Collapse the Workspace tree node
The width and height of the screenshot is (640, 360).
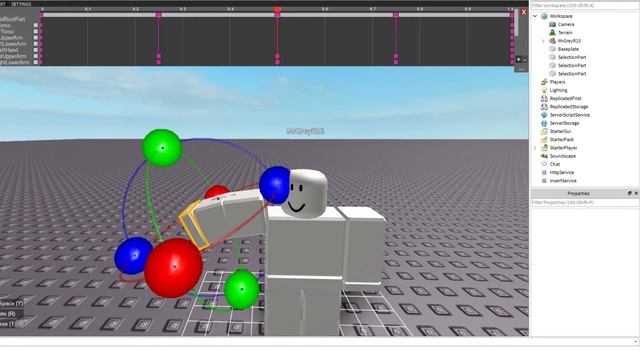point(535,16)
